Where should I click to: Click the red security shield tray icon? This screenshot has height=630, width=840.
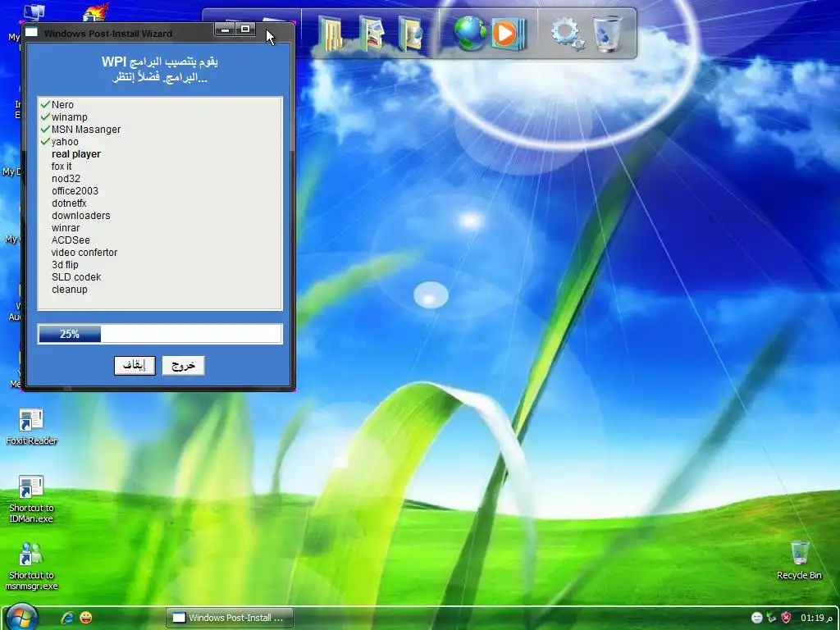pos(786,618)
